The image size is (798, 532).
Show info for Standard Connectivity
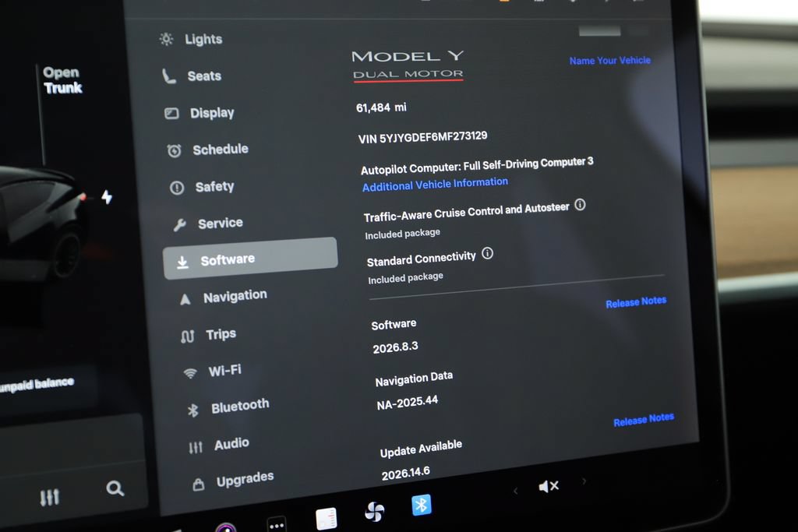click(x=488, y=253)
